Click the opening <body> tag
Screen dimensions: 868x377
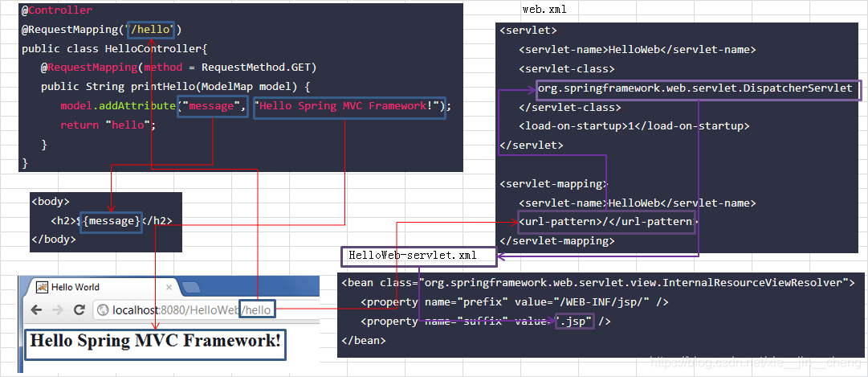click(51, 203)
